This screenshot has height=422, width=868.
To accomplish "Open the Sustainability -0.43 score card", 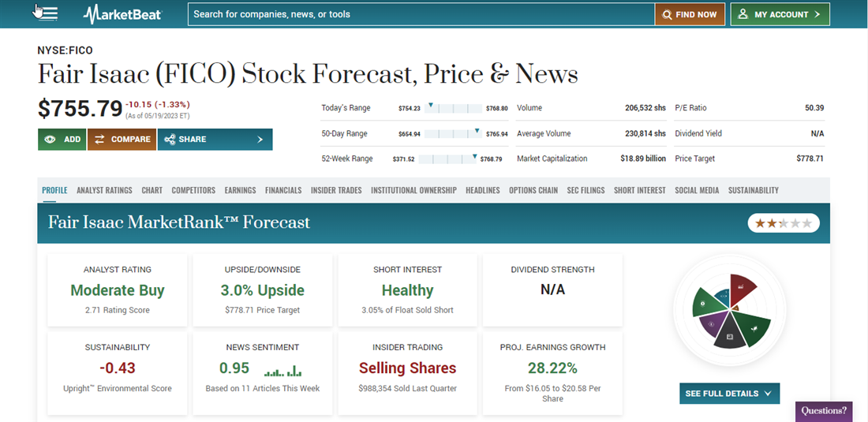I will click(118, 373).
